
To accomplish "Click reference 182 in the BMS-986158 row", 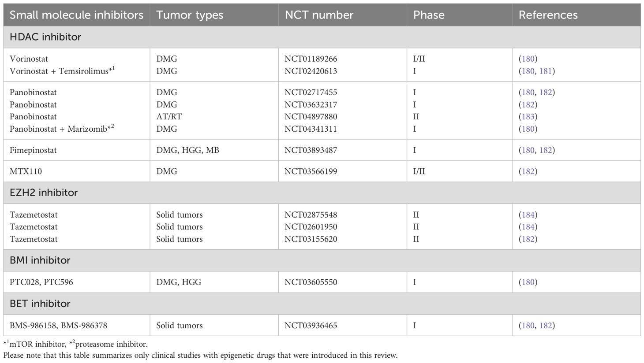I will coord(546,326).
